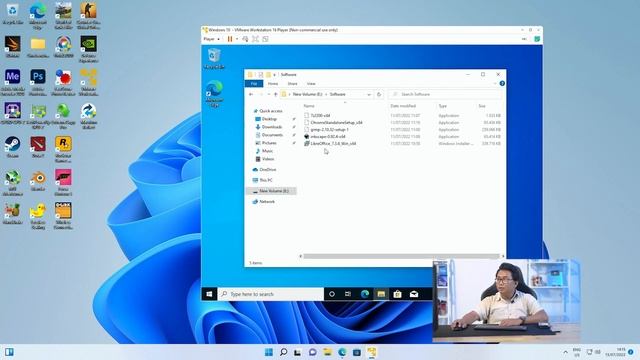The width and height of the screenshot is (640, 360).
Task: Pause the virtual machine in VMware toolbar
Action: click(x=230, y=39)
